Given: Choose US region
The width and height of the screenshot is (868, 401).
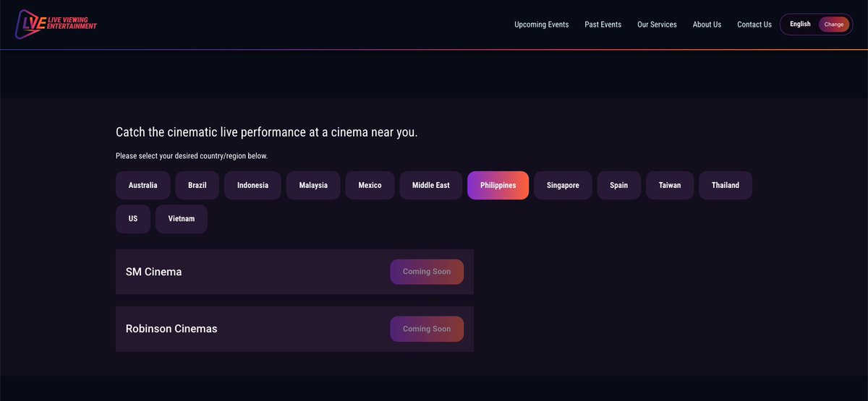Looking at the screenshot, I should tap(133, 219).
